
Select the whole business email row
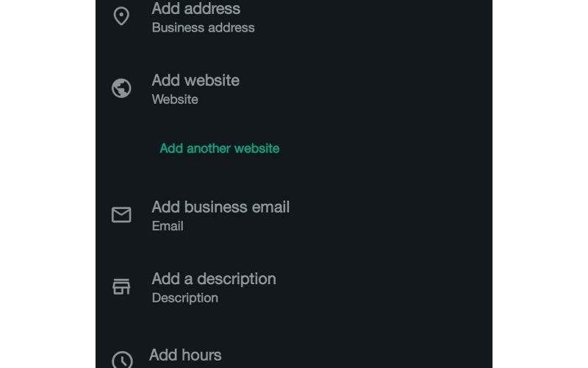point(294,216)
